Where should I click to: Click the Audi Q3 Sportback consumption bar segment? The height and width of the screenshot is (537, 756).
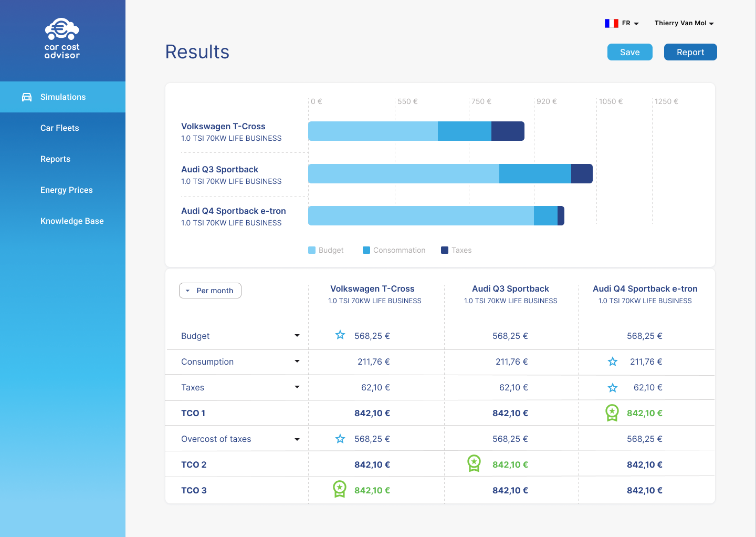tap(535, 173)
